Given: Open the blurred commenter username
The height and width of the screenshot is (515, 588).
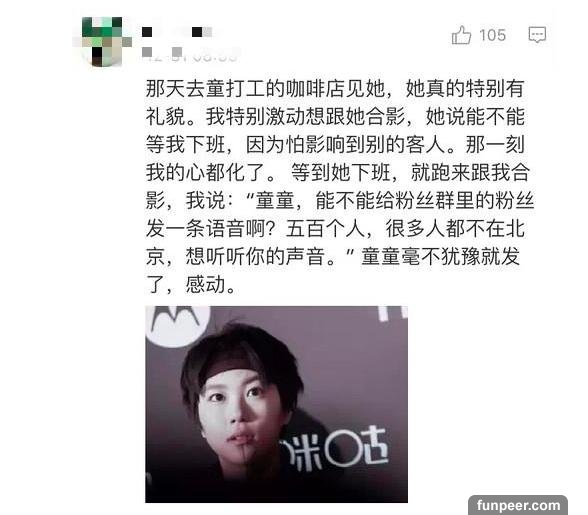Looking at the screenshot, I should click(x=177, y=32).
